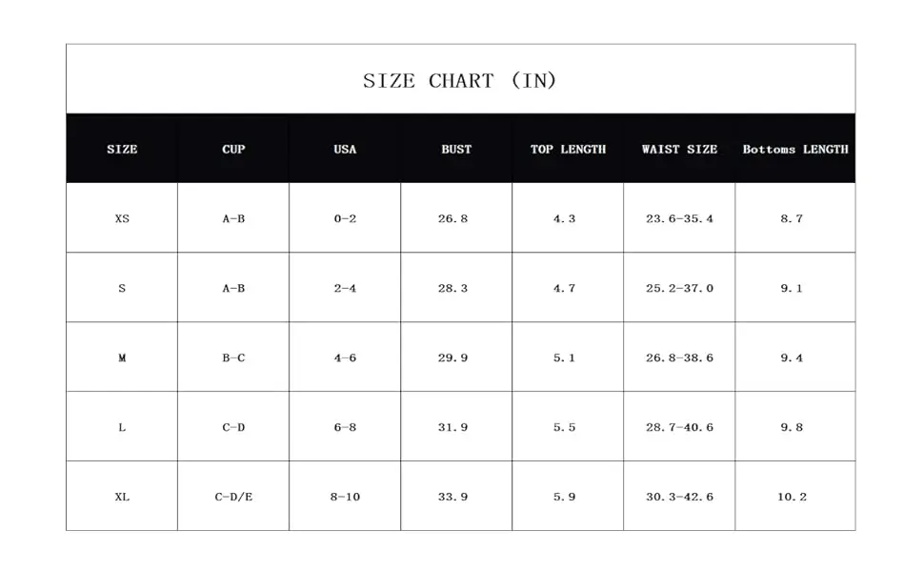This screenshot has height=572, width=924.
Task: Select waist size 25.2-37.0 cell
Action: coord(679,288)
